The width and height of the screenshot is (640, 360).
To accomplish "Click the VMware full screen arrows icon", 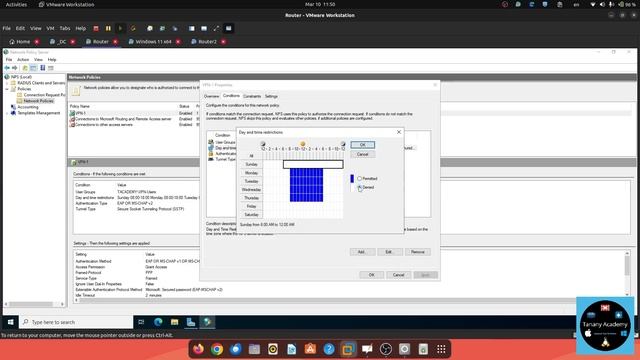I will click(216, 28).
